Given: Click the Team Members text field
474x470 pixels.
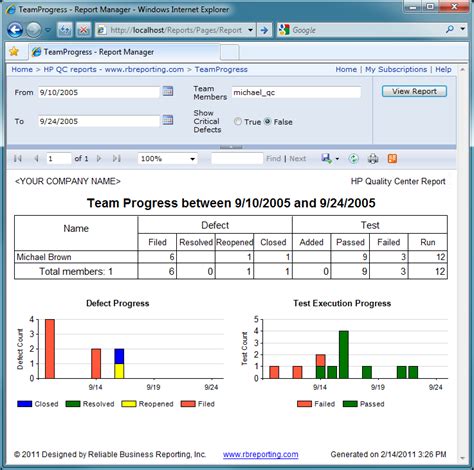Looking at the screenshot, I should coord(296,92).
